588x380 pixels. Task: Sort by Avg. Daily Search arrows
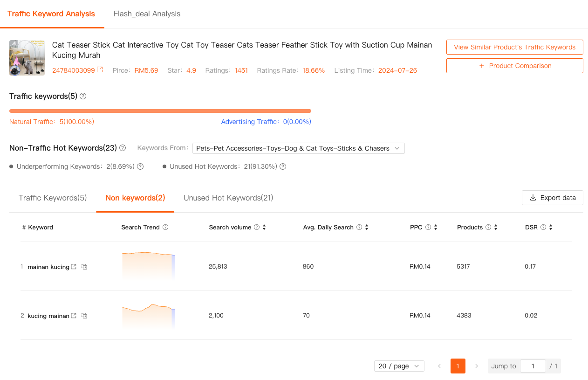click(367, 228)
